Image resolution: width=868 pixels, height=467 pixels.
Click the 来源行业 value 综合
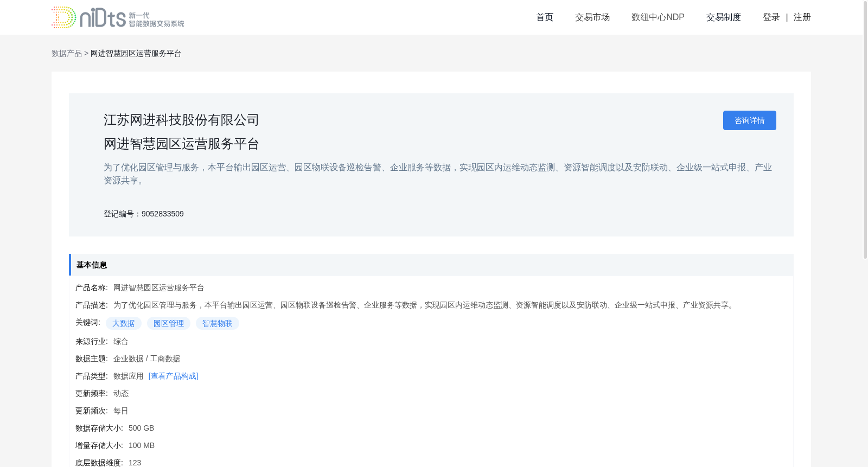click(121, 341)
